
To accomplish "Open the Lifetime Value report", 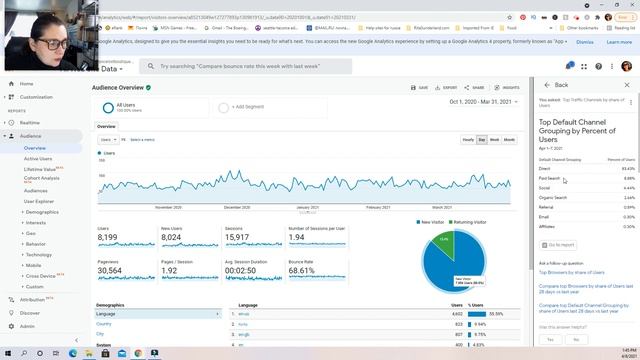I will tap(40, 169).
